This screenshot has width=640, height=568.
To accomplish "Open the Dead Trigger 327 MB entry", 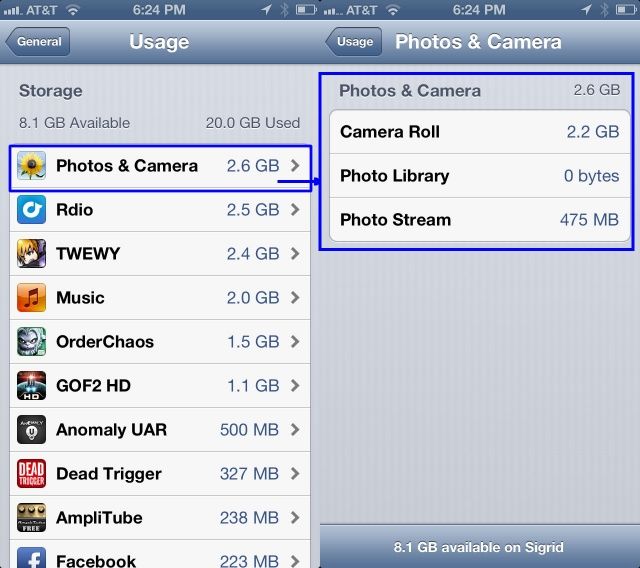I will coord(160,474).
